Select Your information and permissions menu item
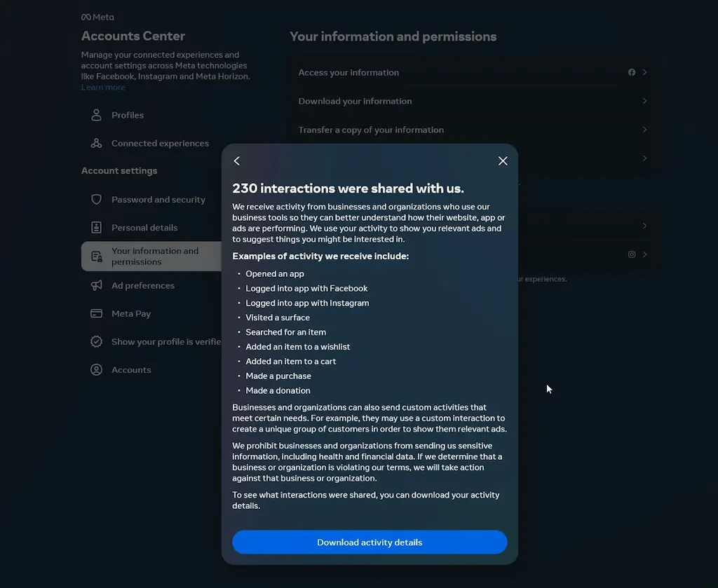Image resolution: width=718 pixels, height=588 pixels. [154, 257]
